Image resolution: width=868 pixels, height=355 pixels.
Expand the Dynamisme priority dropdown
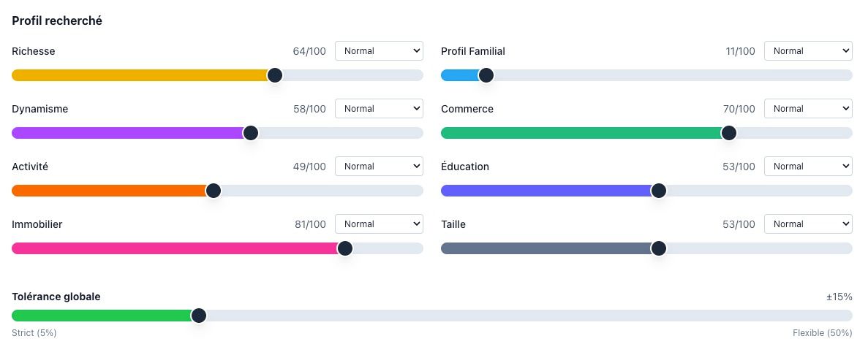[379, 109]
